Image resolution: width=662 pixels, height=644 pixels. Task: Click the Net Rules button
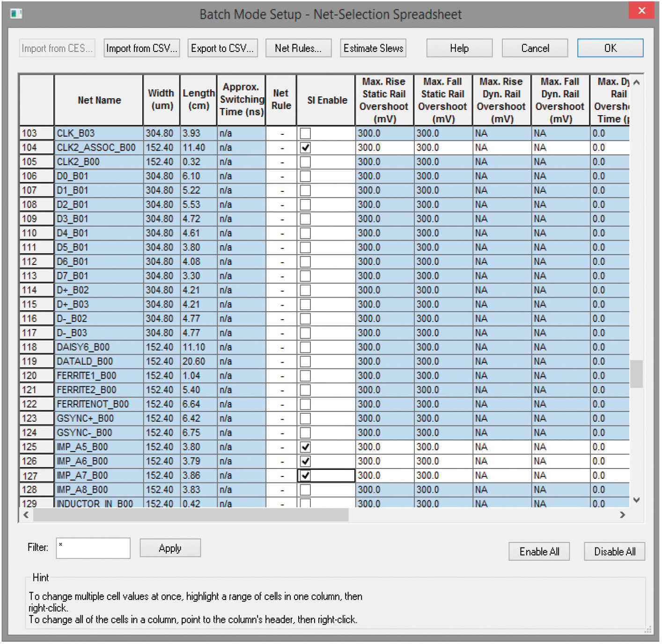298,48
